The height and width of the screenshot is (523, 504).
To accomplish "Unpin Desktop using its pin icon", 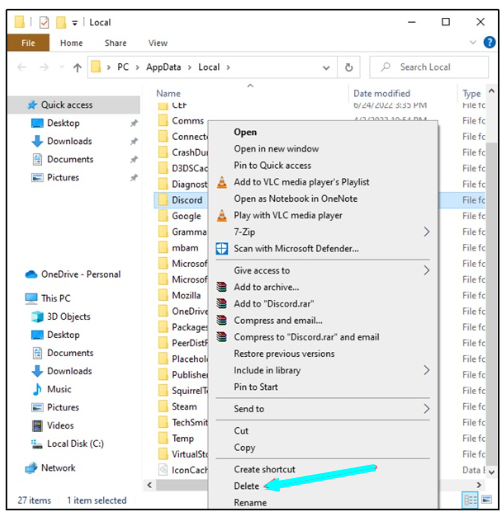I will [x=134, y=123].
